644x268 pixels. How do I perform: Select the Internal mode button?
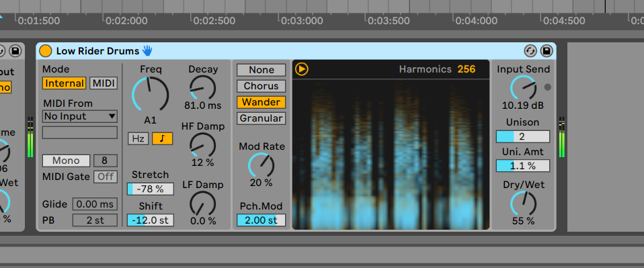tap(65, 83)
